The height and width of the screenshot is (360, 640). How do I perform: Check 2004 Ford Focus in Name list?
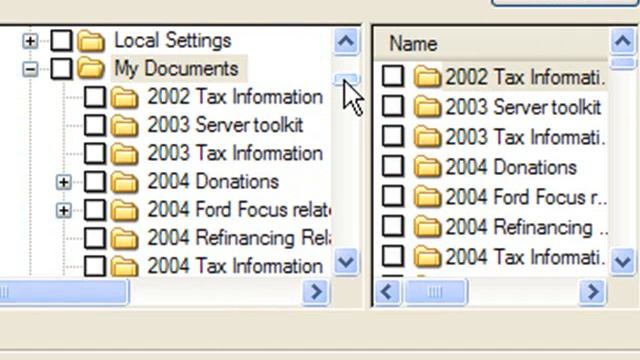(x=393, y=196)
